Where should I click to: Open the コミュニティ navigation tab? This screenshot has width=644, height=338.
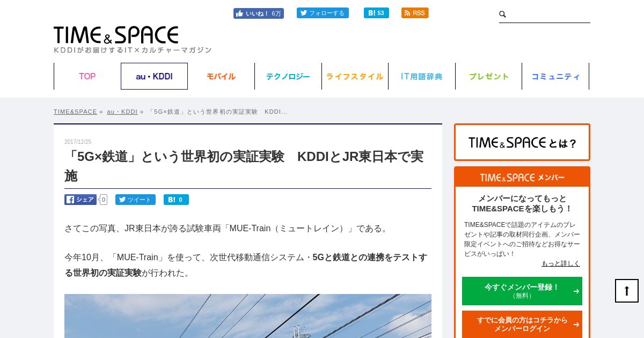tap(555, 76)
